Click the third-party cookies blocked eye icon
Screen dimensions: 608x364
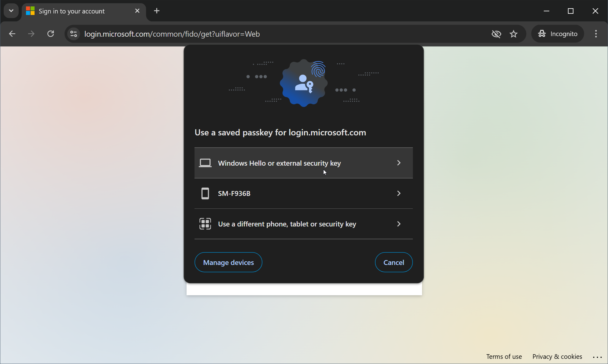point(496,34)
